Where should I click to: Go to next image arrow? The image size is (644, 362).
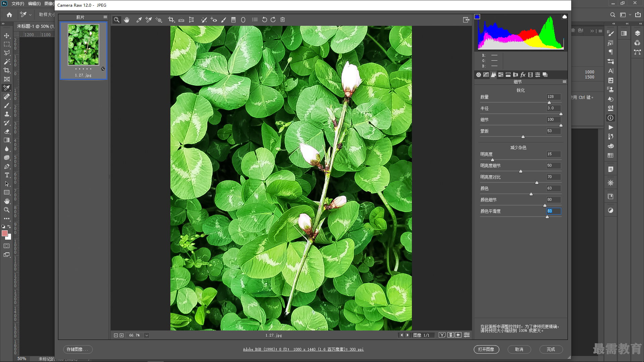click(408, 335)
